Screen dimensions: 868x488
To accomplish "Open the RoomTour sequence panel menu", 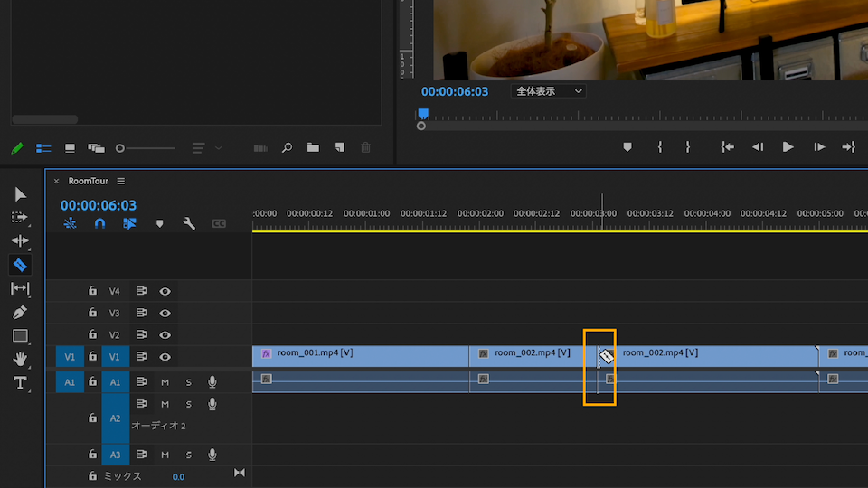I will click(x=121, y=181).
